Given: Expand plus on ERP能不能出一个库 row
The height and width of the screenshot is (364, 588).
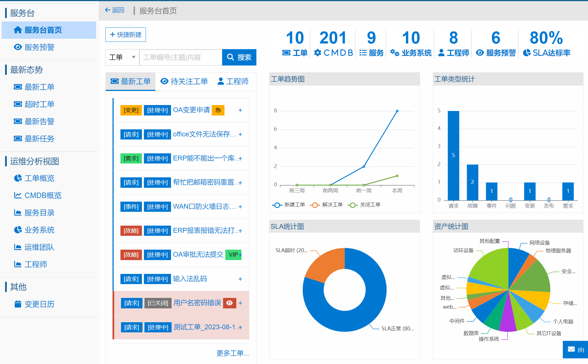Looking at the screenshot, I should [x=240, y=158].
